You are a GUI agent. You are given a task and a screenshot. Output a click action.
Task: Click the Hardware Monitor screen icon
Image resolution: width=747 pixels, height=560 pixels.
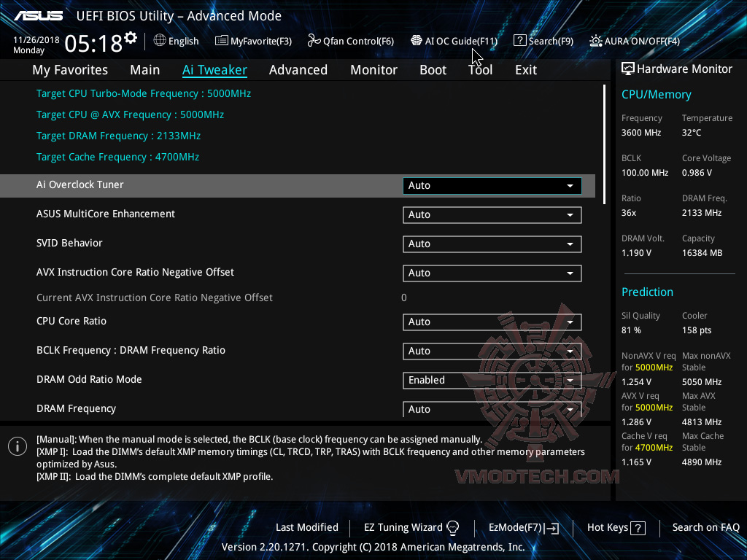628,69
